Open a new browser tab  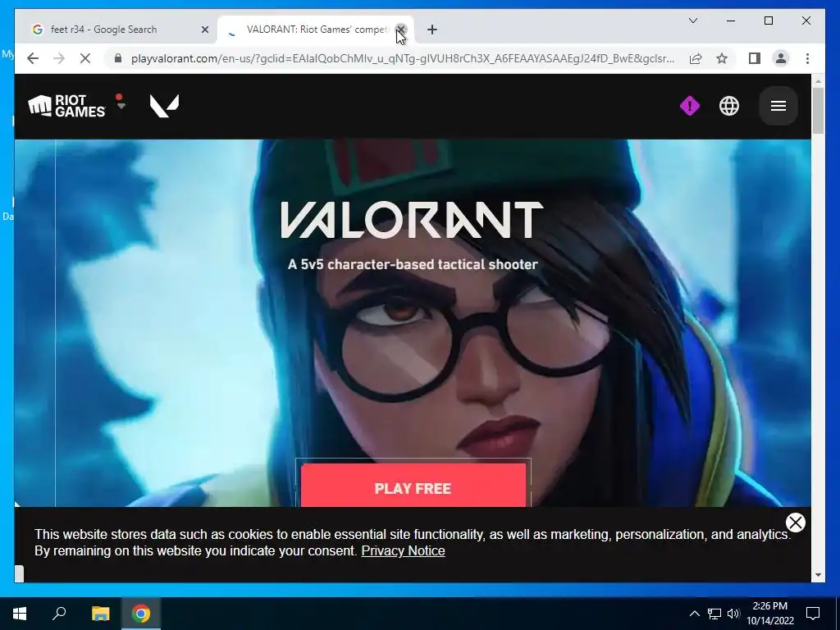pyautogui.click(x=431, y=30)
